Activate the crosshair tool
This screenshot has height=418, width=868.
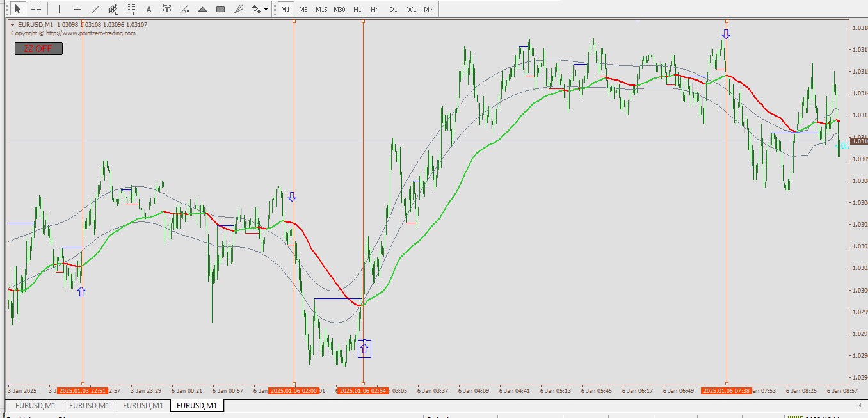(36, 9)
